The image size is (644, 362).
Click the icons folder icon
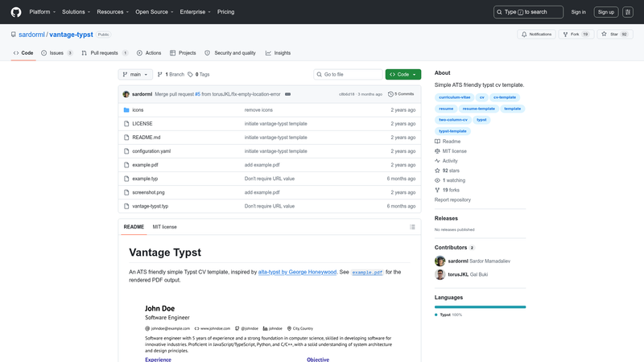(126, 110)
